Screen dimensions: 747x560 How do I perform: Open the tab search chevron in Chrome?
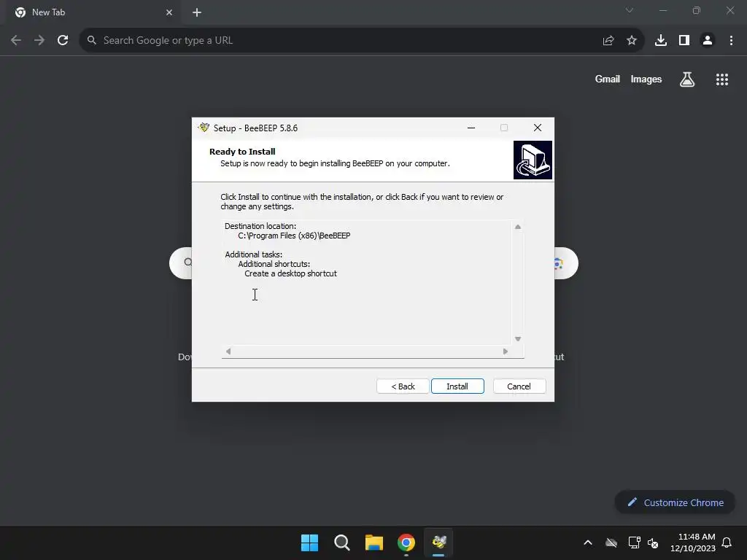(x=630, y=10)
